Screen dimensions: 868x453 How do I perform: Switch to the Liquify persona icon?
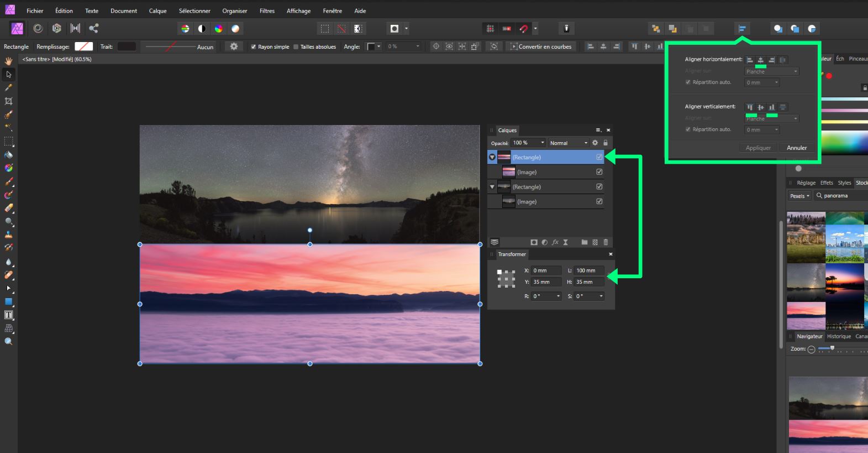coord(38,28)
